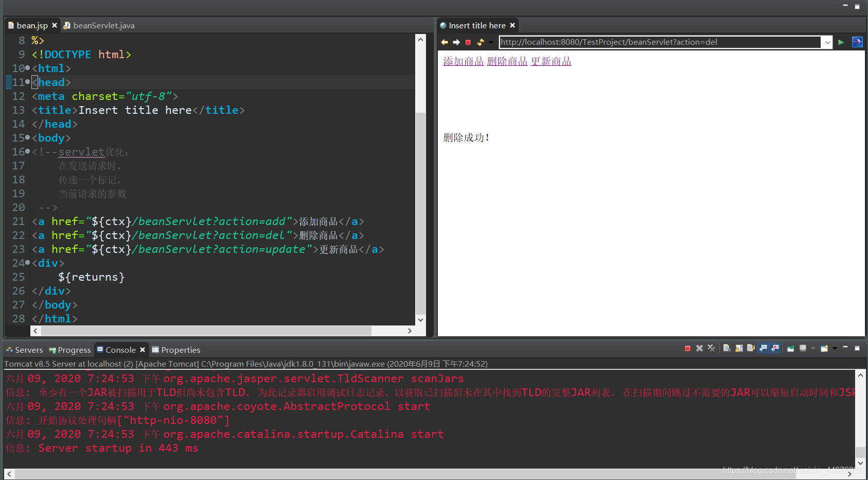Click the editor vertical scrollbar thumb

coord(420,213)
